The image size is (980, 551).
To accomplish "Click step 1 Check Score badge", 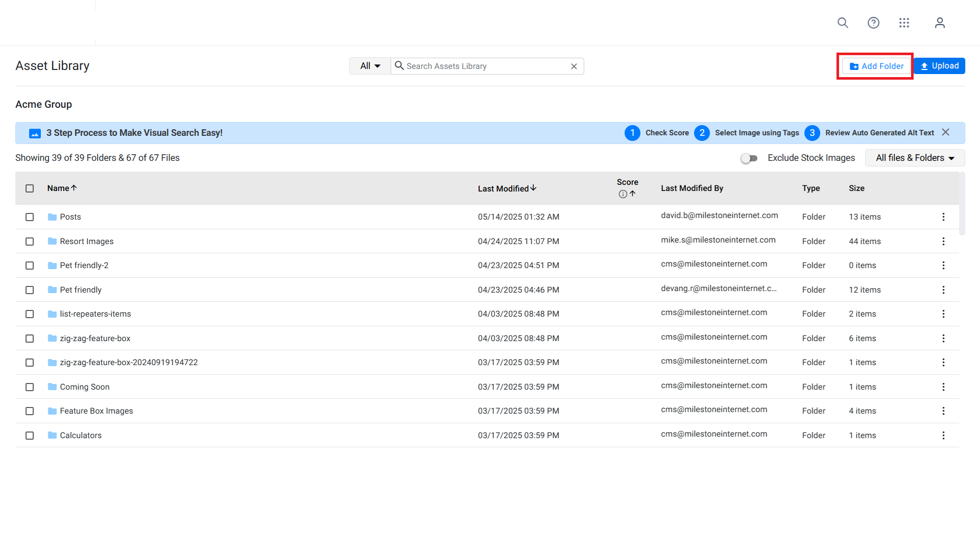I will coord(632,133).
